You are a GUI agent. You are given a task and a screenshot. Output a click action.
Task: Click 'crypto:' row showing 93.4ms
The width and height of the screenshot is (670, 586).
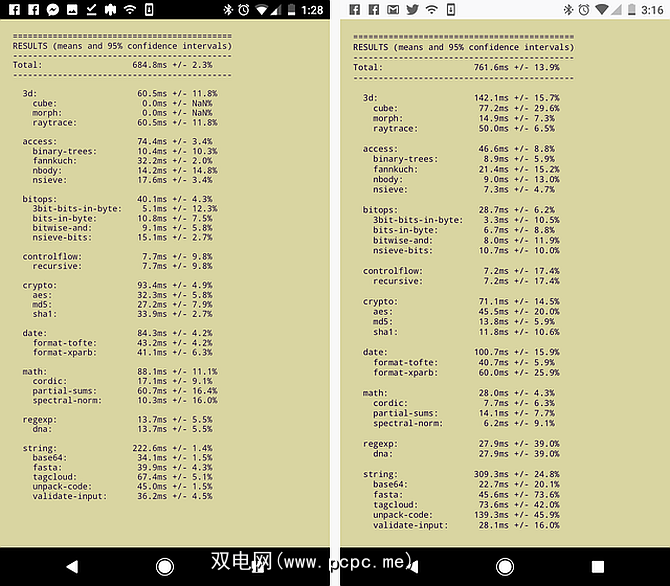[118, 285]
